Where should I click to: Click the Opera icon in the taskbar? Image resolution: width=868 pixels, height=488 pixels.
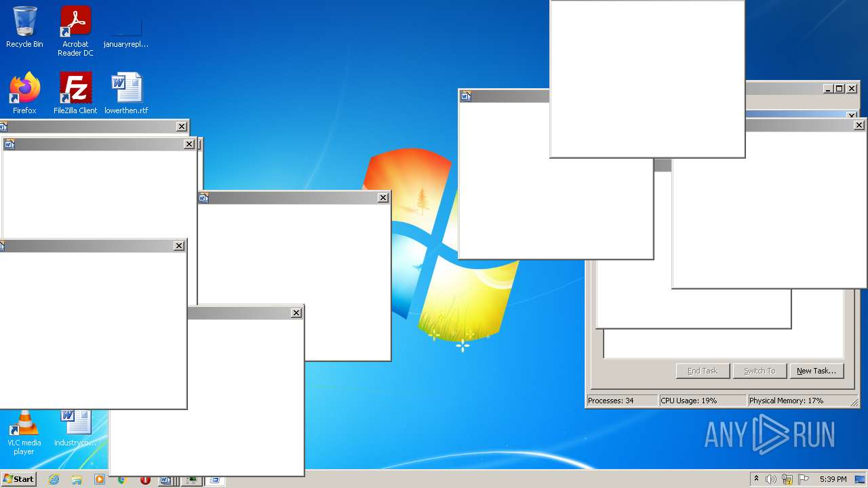coord(145,479)
